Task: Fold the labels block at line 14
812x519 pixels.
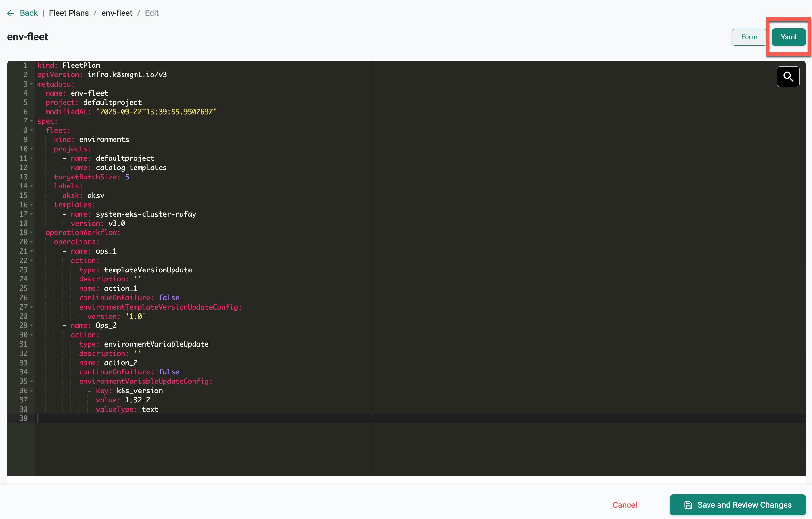Action: click(x=31, y=186)
